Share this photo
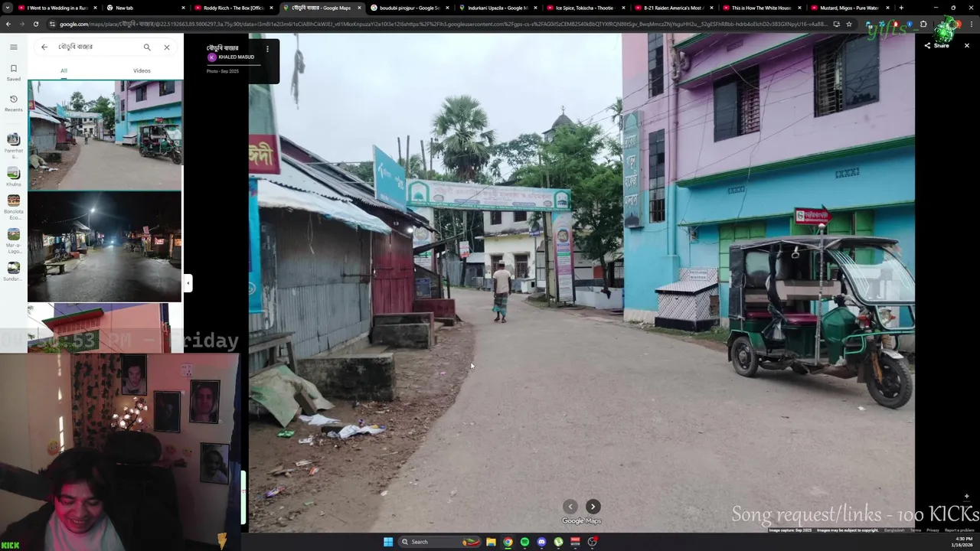Viewport: 980px width, 551px height. coord(936,46)
